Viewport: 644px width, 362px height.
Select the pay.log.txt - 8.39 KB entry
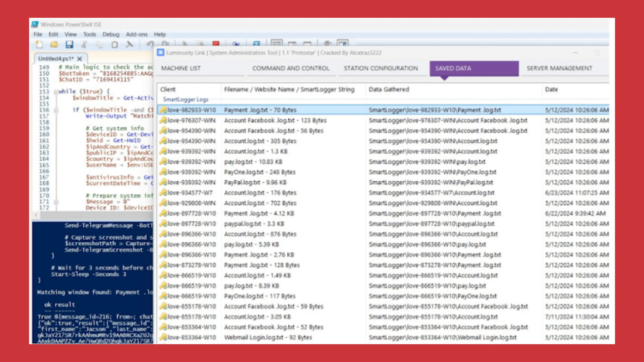[252, 286]
